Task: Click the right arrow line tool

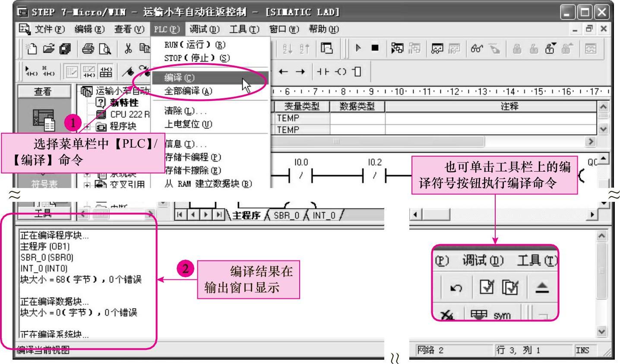Action: (301, 72)
